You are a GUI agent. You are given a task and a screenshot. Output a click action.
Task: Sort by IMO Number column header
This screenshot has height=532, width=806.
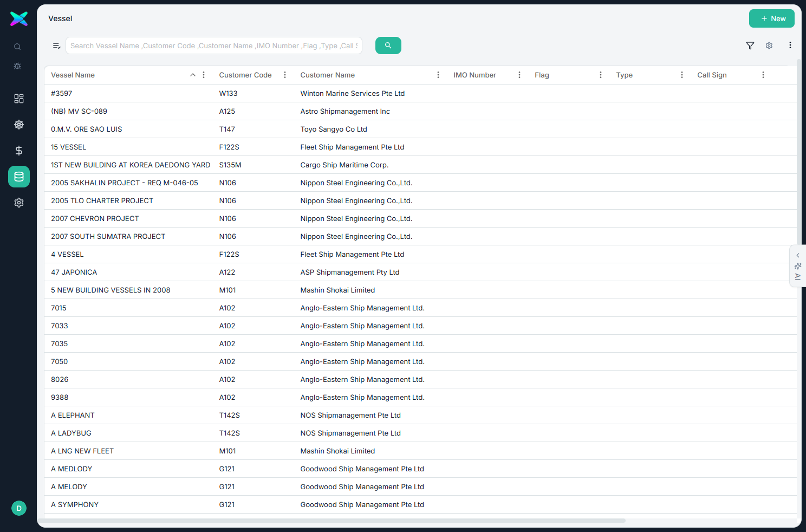click(x=474, y=75)
